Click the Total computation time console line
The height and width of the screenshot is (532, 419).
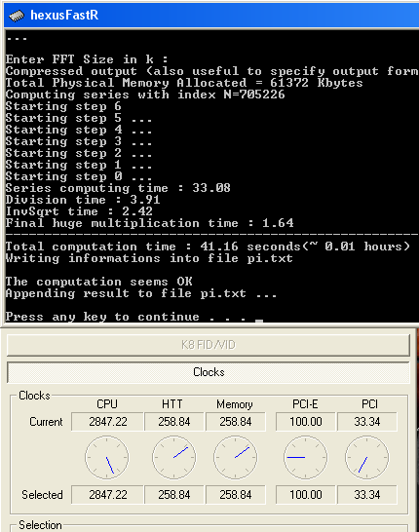click(x=208, y=247)
